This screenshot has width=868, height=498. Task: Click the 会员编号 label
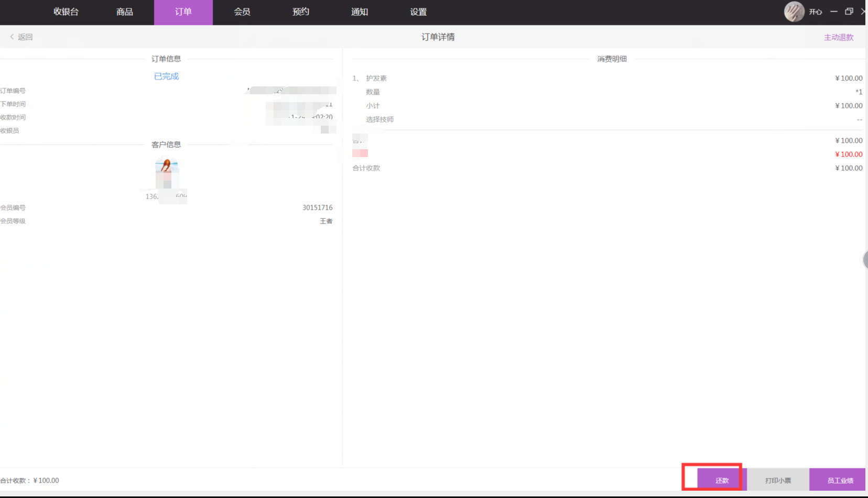(13, 208)
